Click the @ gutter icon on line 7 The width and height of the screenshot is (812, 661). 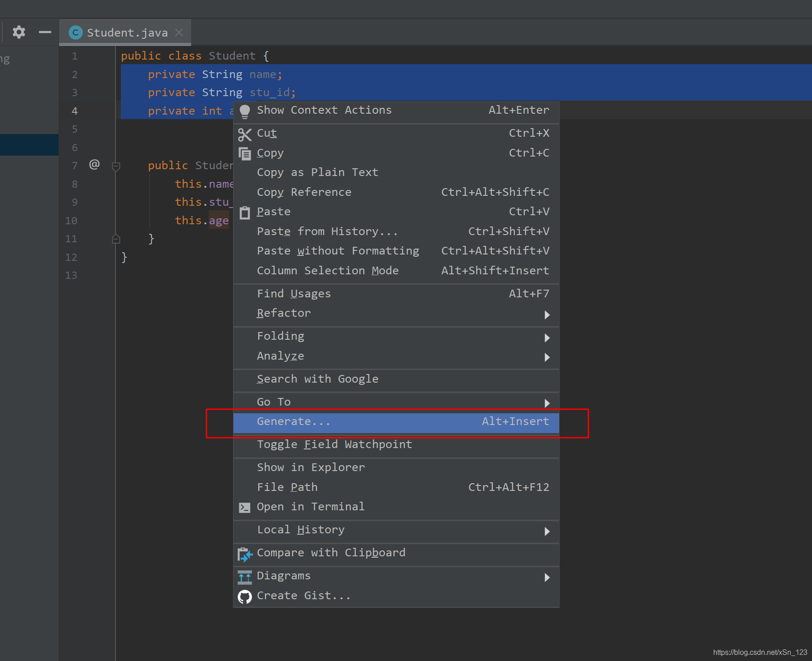pyautogui.click(x=94, y=164)
